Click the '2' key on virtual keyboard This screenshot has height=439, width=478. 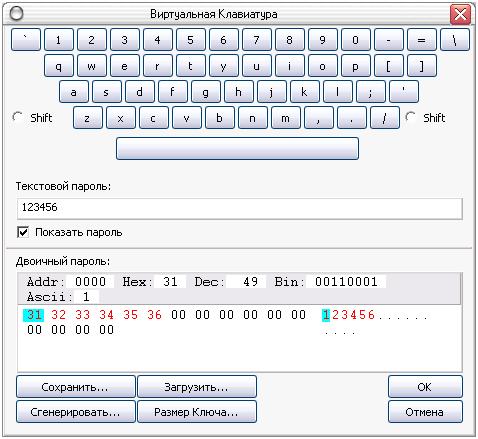[92, 40]
